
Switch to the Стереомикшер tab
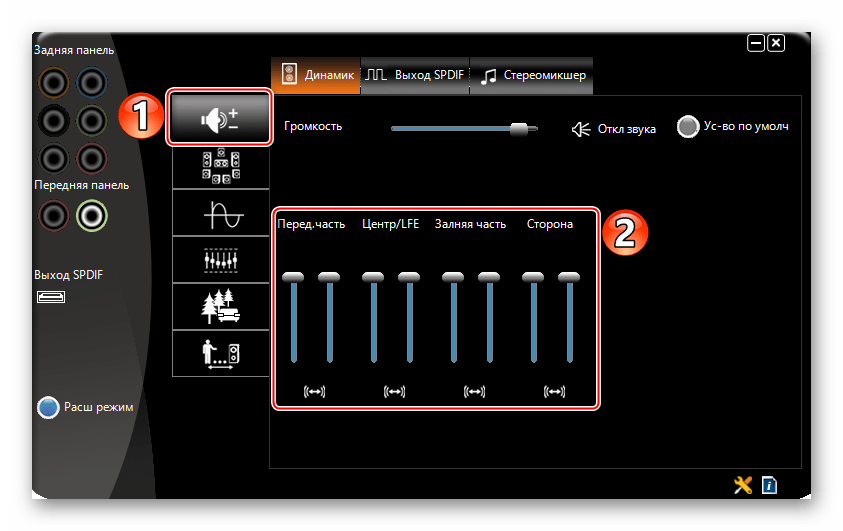point(534,75)
